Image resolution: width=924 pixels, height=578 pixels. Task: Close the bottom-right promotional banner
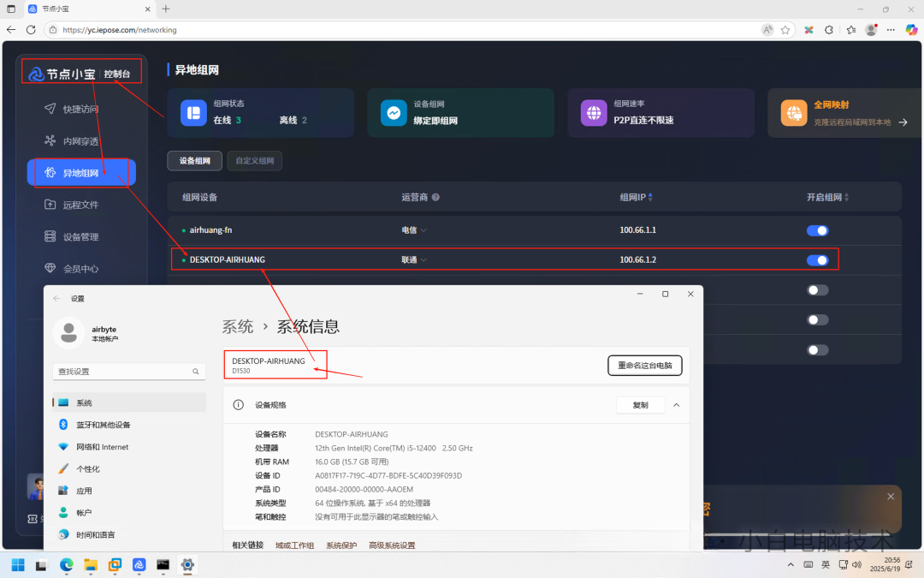[x=891, y=497]
